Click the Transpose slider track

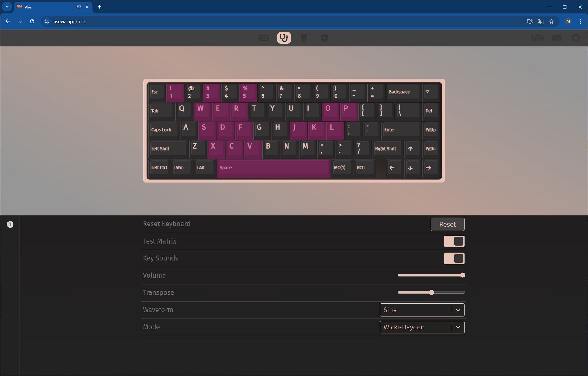tap(431, 292)
